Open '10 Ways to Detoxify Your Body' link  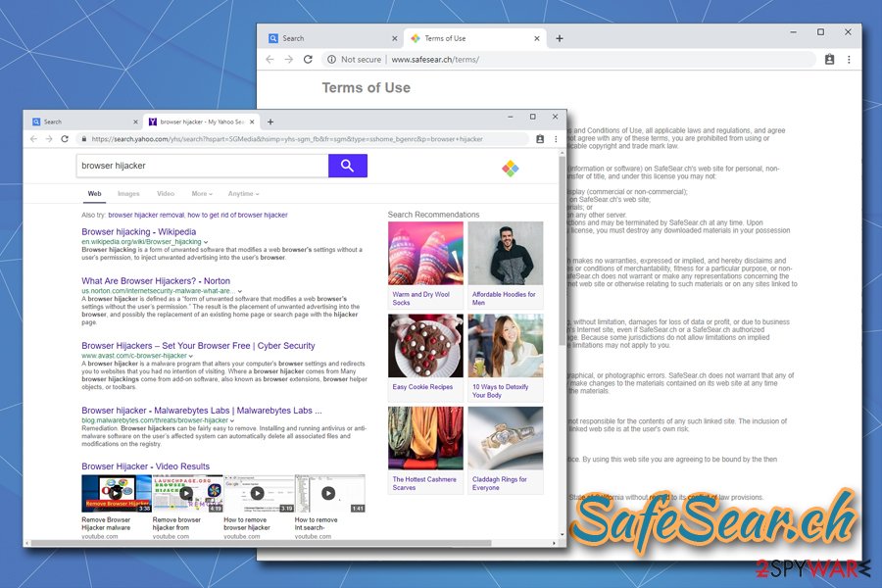(500, 391)
